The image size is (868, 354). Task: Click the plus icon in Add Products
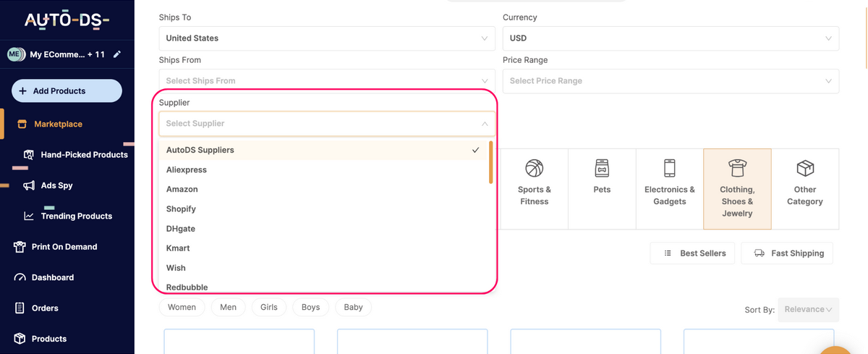point(23,91)
